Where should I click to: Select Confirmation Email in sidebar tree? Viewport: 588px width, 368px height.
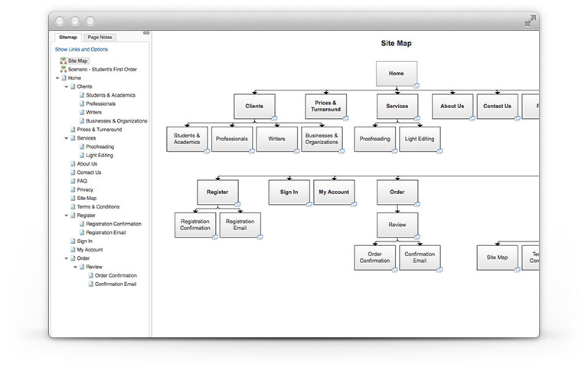pyautogui.click(x=116, y=284)
